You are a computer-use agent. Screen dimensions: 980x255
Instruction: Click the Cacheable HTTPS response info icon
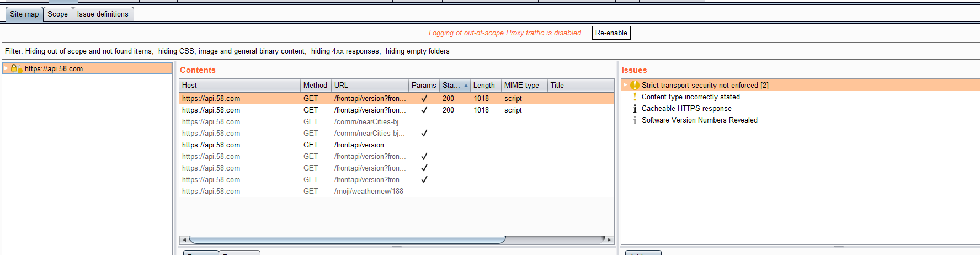pyautogui.click(x=635, y=109)
